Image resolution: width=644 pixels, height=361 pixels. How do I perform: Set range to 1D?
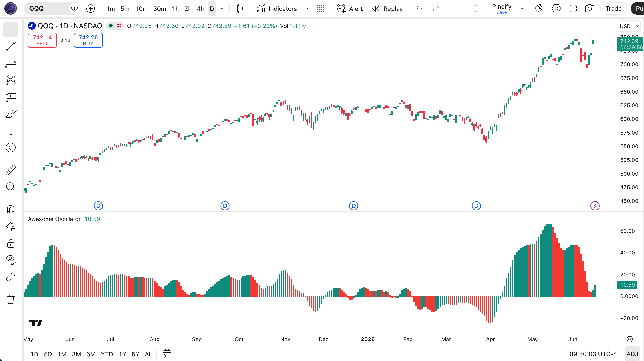(x=34, y=354)
